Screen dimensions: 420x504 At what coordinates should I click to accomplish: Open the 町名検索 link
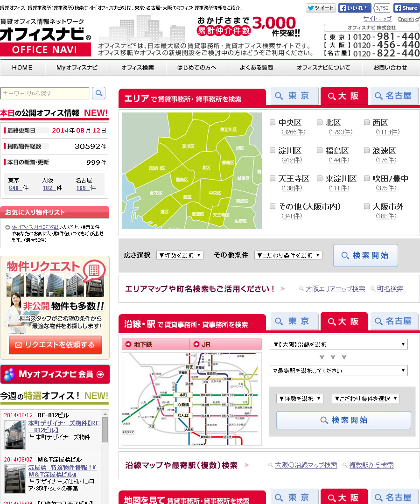(390, 289)
